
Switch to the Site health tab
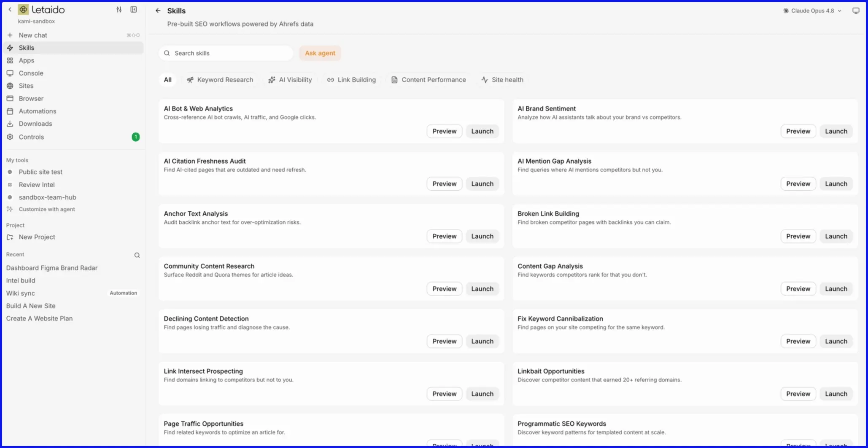[x=502, y=80]
